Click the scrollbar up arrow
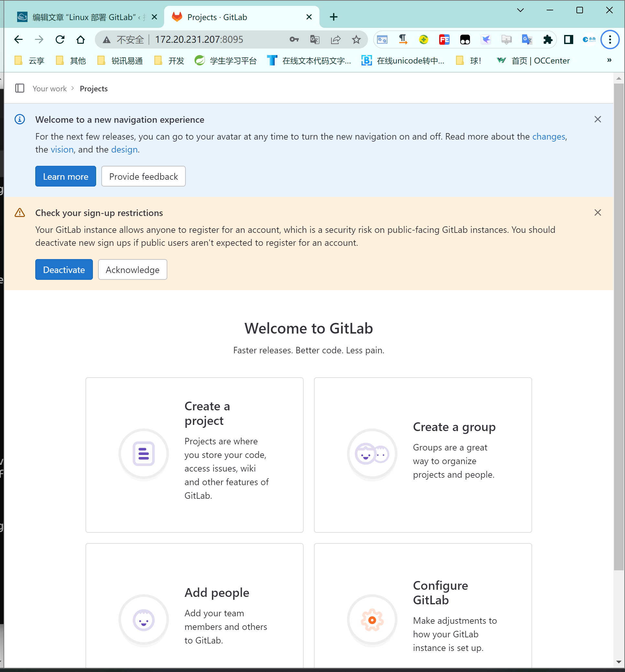 (619, 78)
